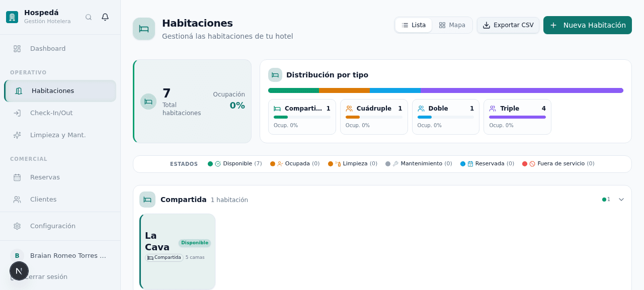Screen dimensions: 644x290
Task: Click the Compartida tag on La Cava card
Action: (x=164, y=258)
